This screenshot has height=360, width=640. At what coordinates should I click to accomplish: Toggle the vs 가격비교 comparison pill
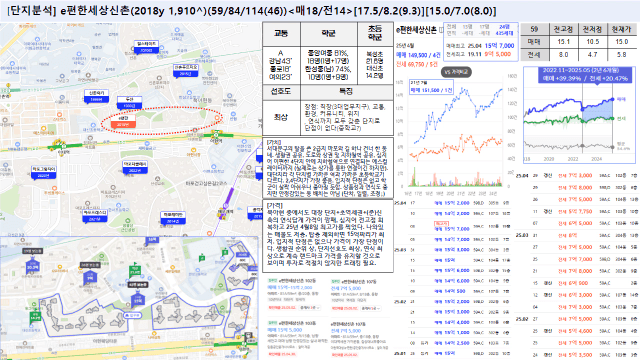(456, 72)
